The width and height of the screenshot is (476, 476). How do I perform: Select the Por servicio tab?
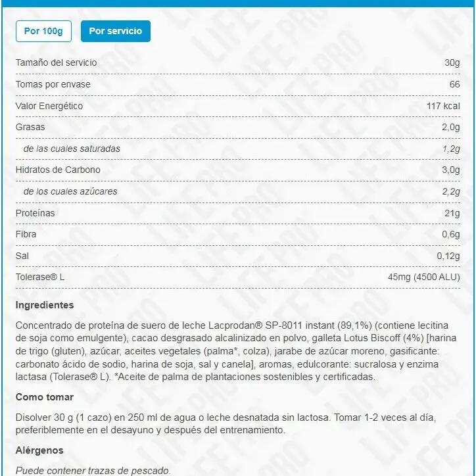(115, 31)
